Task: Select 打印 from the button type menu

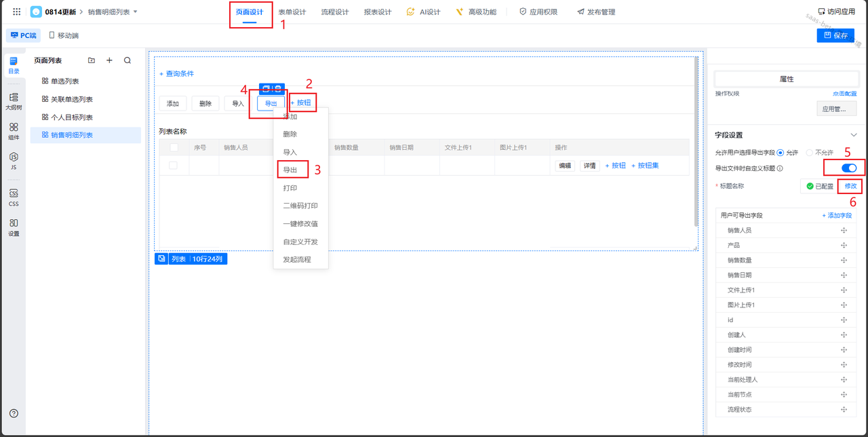Action: click(x=290, y=188)
